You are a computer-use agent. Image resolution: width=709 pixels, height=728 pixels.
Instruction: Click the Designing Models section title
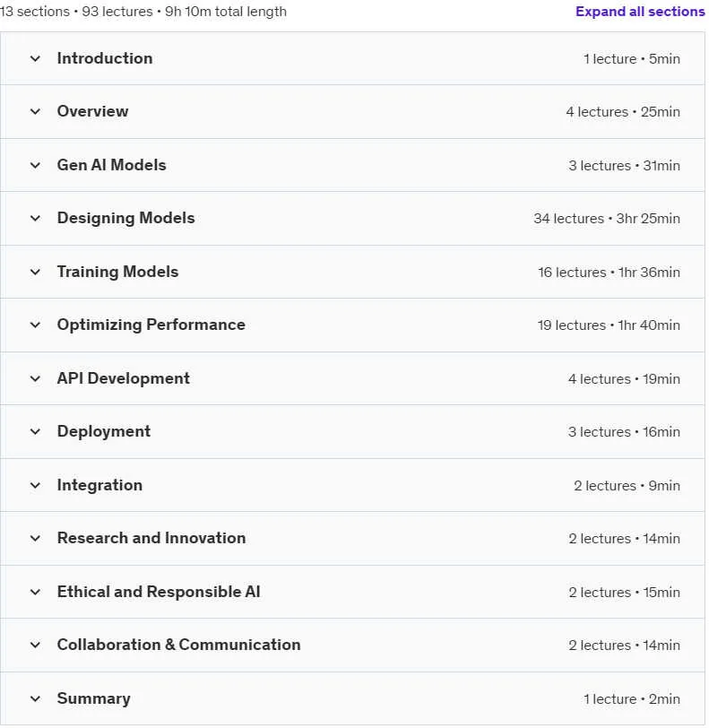click(125, 218)
